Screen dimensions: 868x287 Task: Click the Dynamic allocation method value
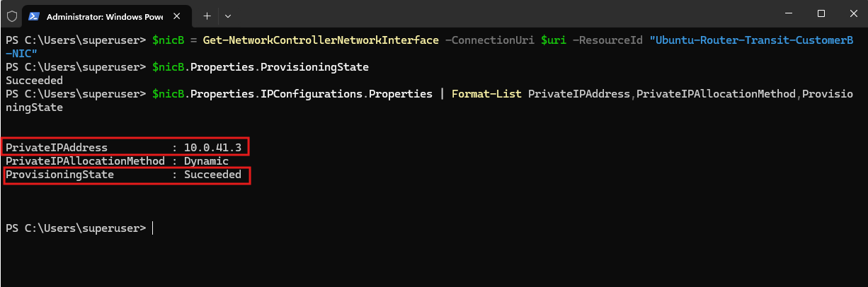point(206,161)
